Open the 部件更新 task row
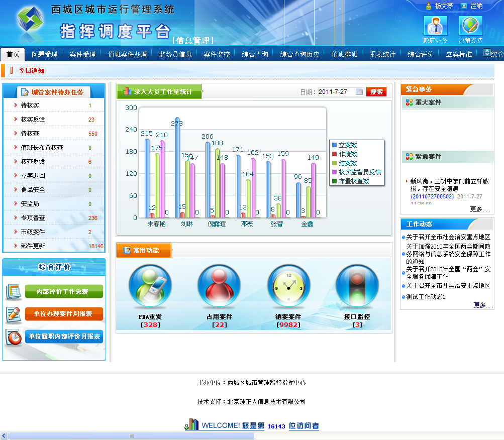The height and width of the screenshot is (440, 504). 54,246
